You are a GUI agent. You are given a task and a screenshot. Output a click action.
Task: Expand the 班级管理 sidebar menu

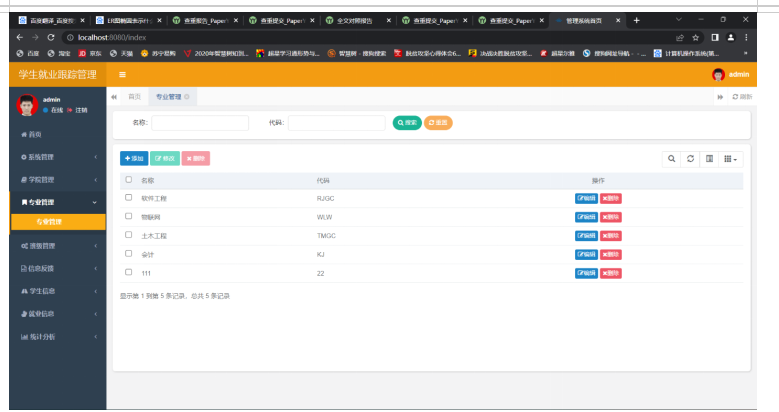tap(58, 246)
